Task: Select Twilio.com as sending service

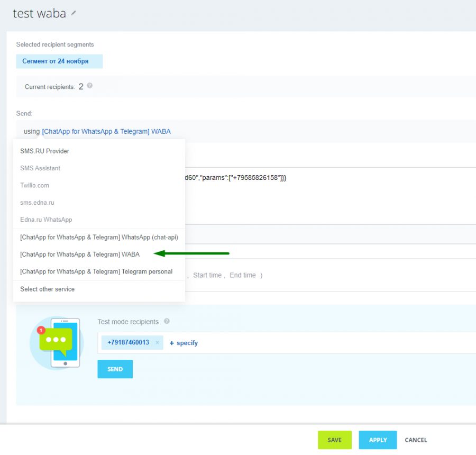Action: (34, 186)
